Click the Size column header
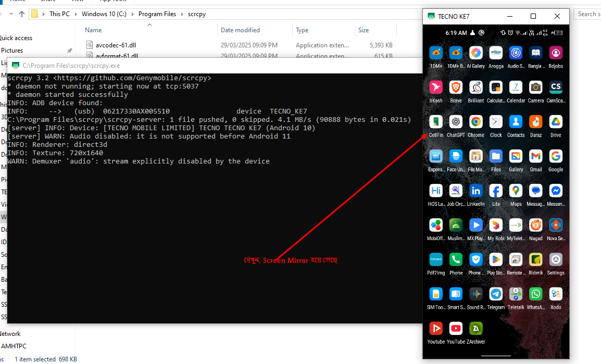 click(x=364, y=30)
